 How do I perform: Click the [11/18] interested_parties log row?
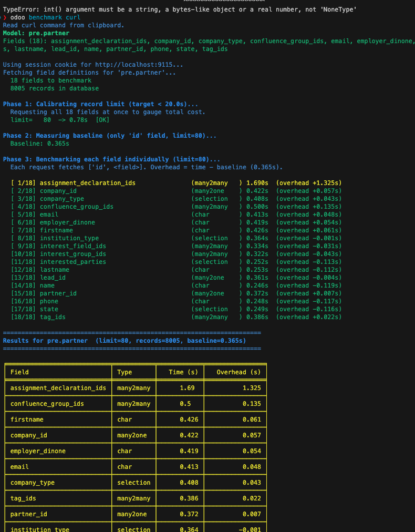coord(177,262)
